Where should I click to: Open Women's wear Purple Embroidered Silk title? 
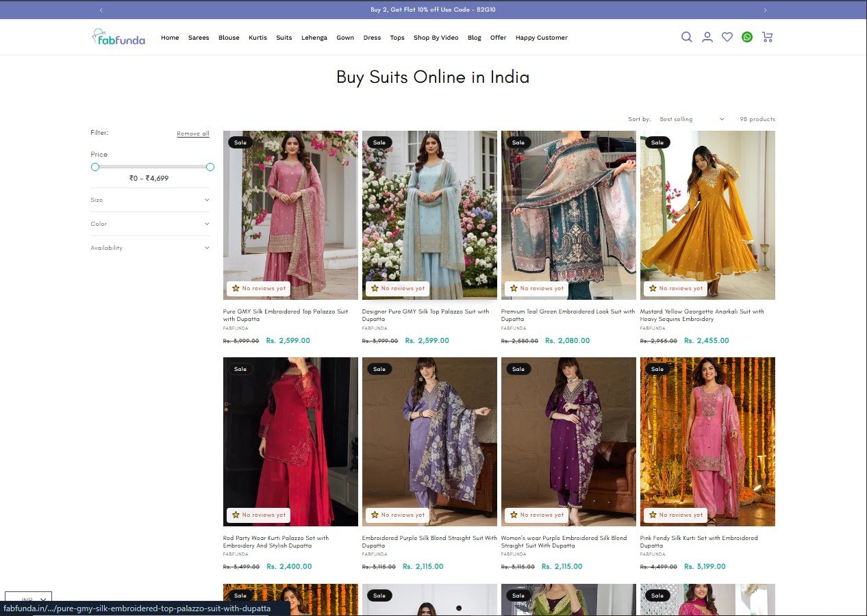(564, 541)
